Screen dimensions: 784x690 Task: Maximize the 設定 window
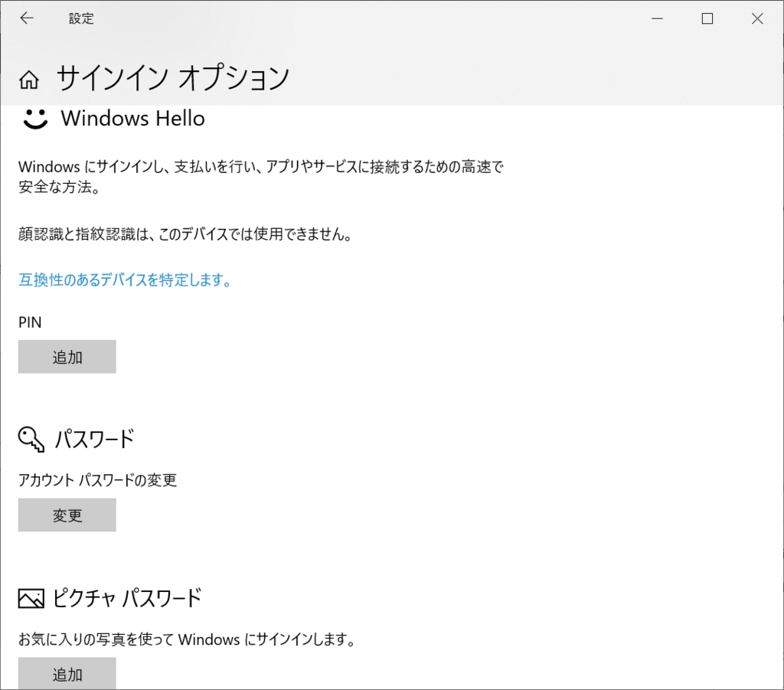coord(707,18)
